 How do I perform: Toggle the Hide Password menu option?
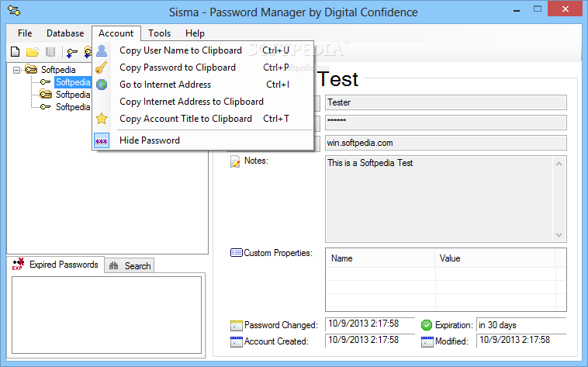click(x=202, y=140)
